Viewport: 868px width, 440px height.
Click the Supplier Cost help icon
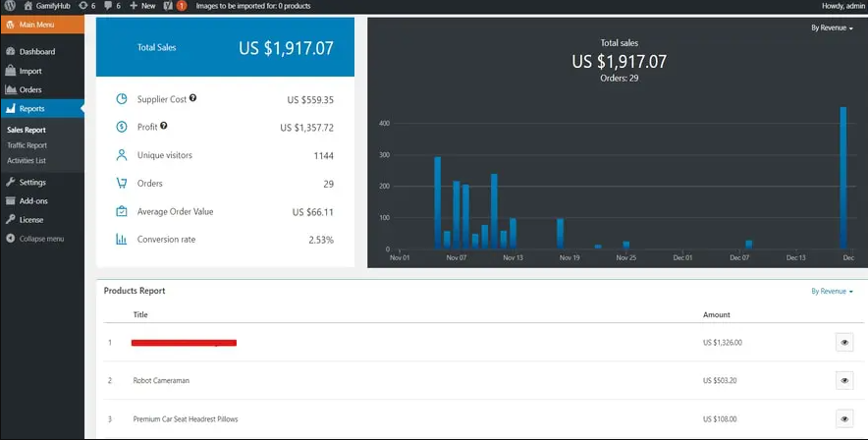(x=192, y=98)
